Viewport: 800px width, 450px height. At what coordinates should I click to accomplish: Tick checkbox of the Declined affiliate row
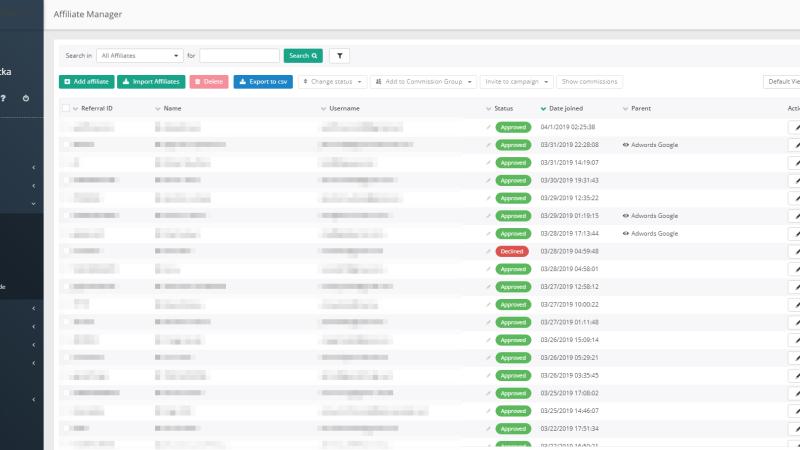coord(65,252)
